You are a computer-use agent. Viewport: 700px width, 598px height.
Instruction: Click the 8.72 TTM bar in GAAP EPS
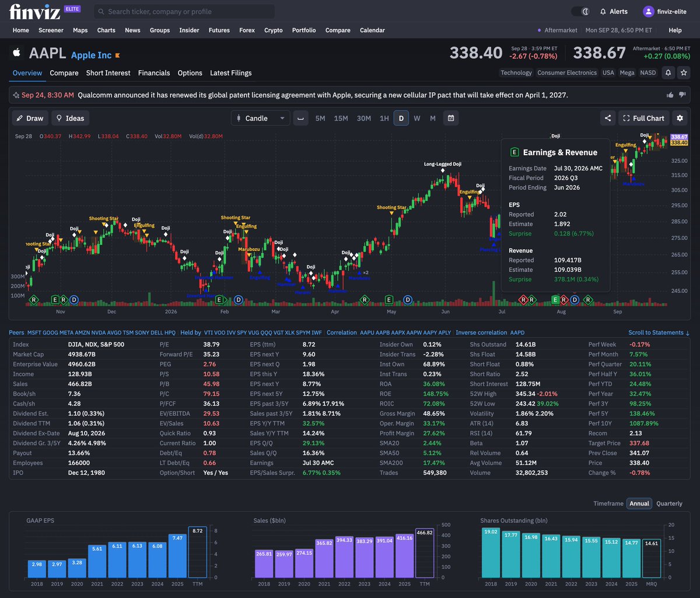click(197, 552)
